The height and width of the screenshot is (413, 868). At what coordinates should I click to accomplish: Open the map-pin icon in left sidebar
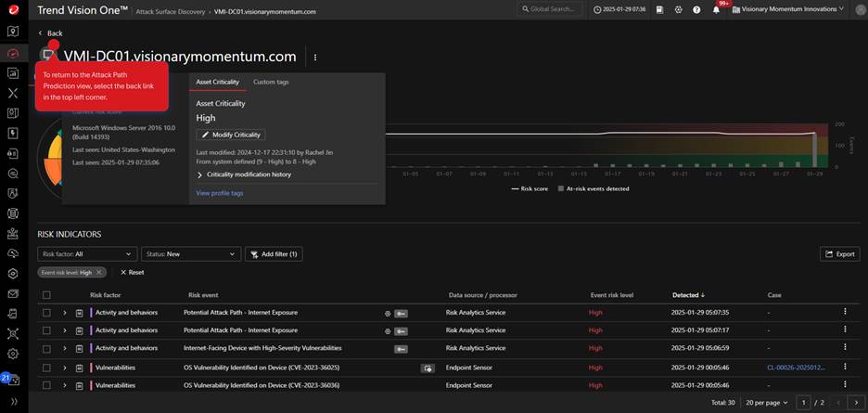pyautogui.click(x=13, y=31)
